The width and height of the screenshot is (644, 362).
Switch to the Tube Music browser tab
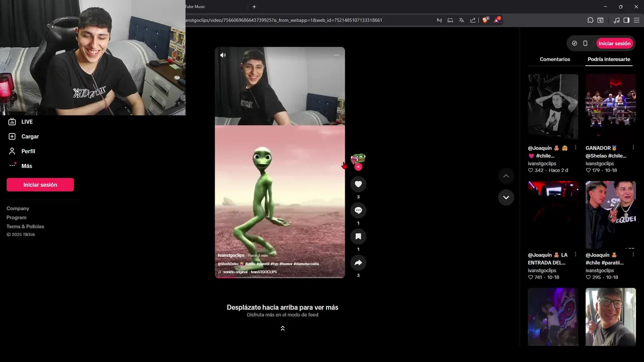pos(195,7)
